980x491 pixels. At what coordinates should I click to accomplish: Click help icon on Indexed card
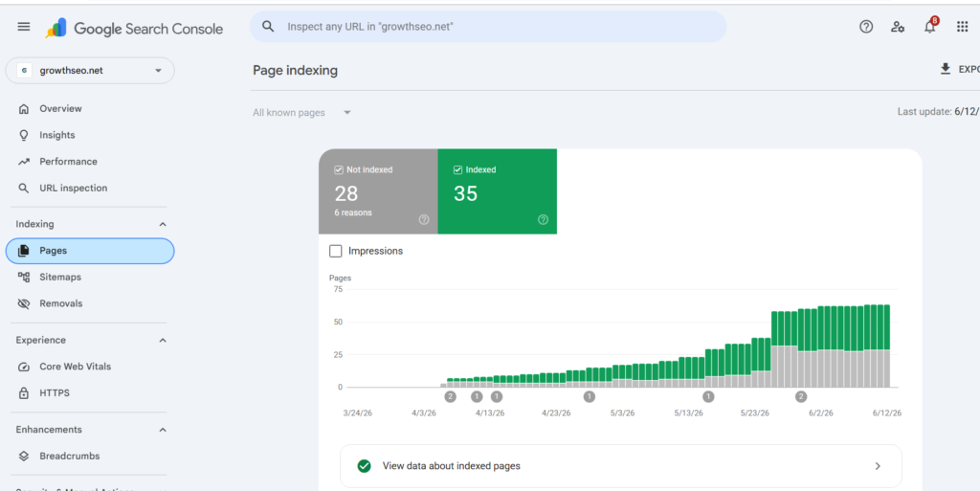(x=544, y=219)
